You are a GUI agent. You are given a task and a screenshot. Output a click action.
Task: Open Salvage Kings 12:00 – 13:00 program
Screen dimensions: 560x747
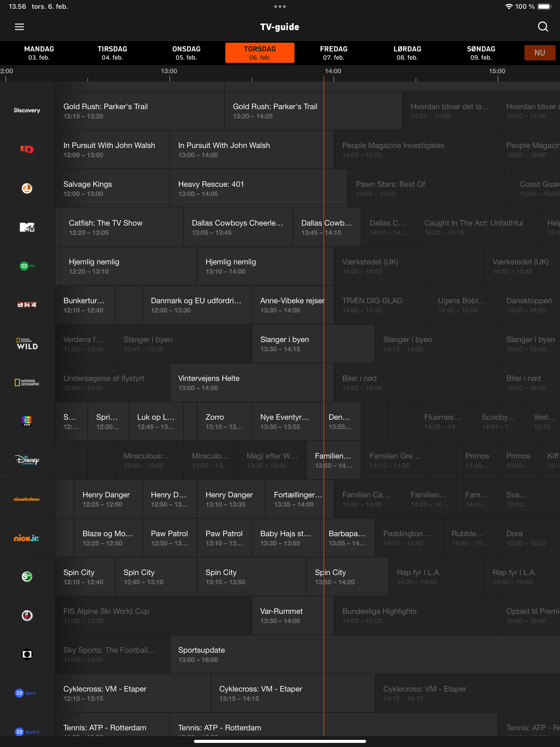pyautogui.click(x=112, y=188)
